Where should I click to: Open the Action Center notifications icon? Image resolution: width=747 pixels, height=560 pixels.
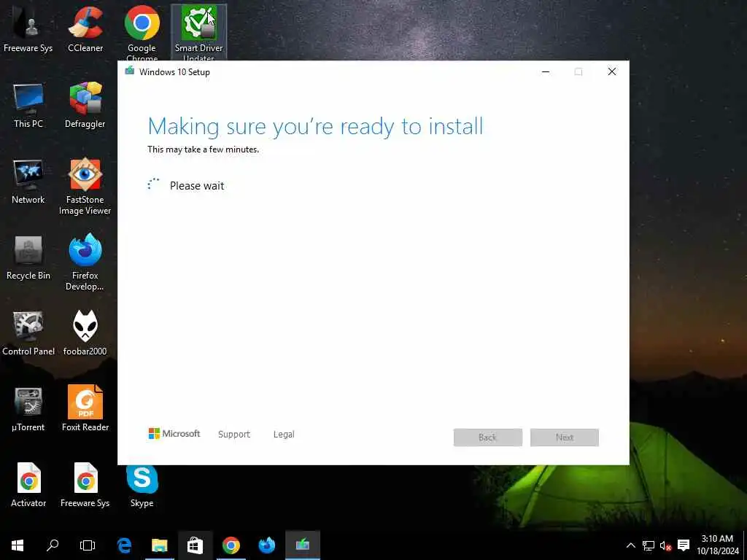pos(684,545)
